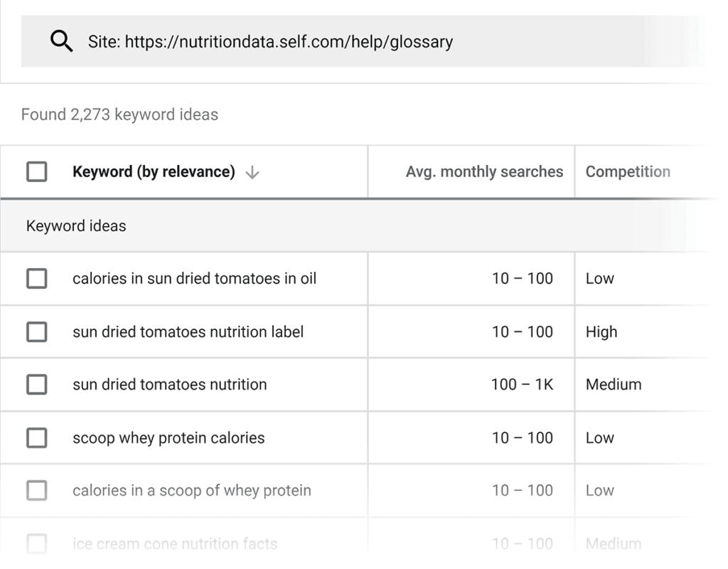728x569 pixels.
Task: Click the search magnifier icon
Action: (x=62, y=42)
